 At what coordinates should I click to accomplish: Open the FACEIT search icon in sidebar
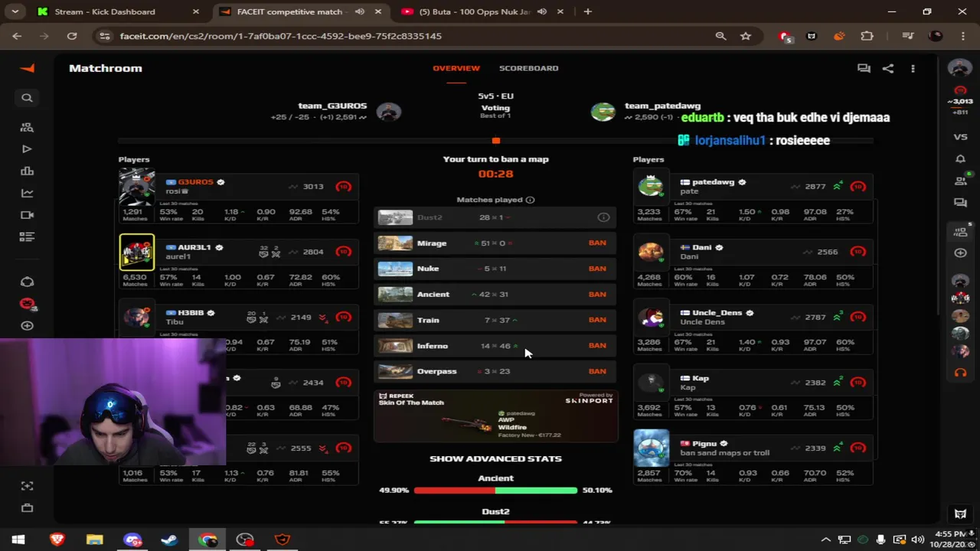pos(27,98)
